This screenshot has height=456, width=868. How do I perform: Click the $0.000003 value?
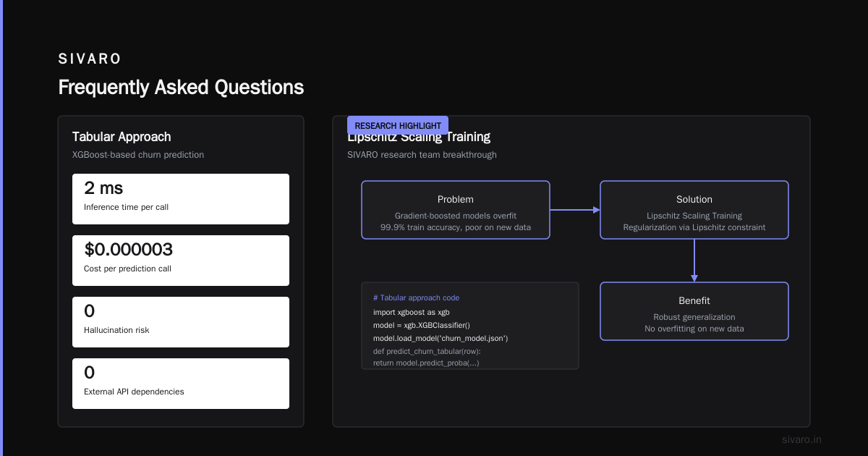[x=128, y=250]
